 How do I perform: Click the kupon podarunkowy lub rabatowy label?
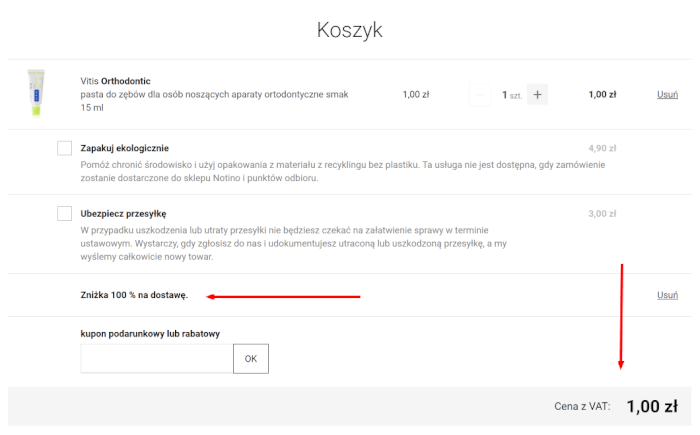150,333
